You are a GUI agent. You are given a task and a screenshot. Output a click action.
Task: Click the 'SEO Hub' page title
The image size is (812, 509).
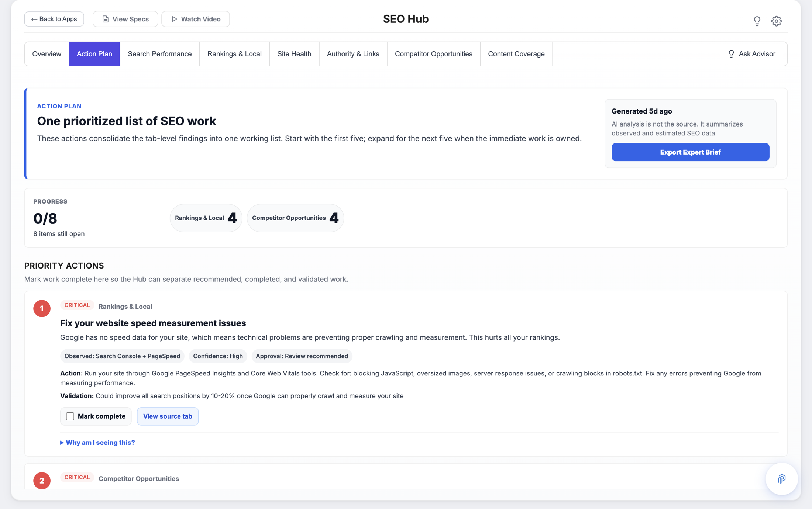[x=406, y=19]
